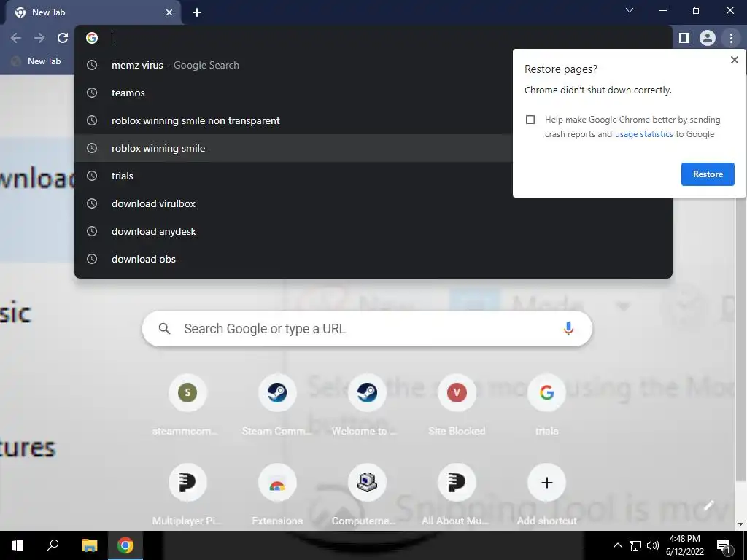Viewport: 747px width, 560px height.
Task: Choose the 'memz virus' search suggestion
Action: [373, 65]
